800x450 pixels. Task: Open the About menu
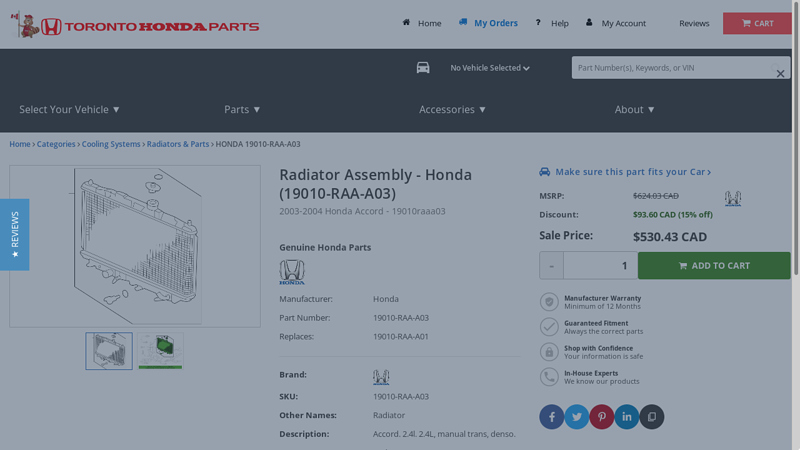(x=634, y=109)
